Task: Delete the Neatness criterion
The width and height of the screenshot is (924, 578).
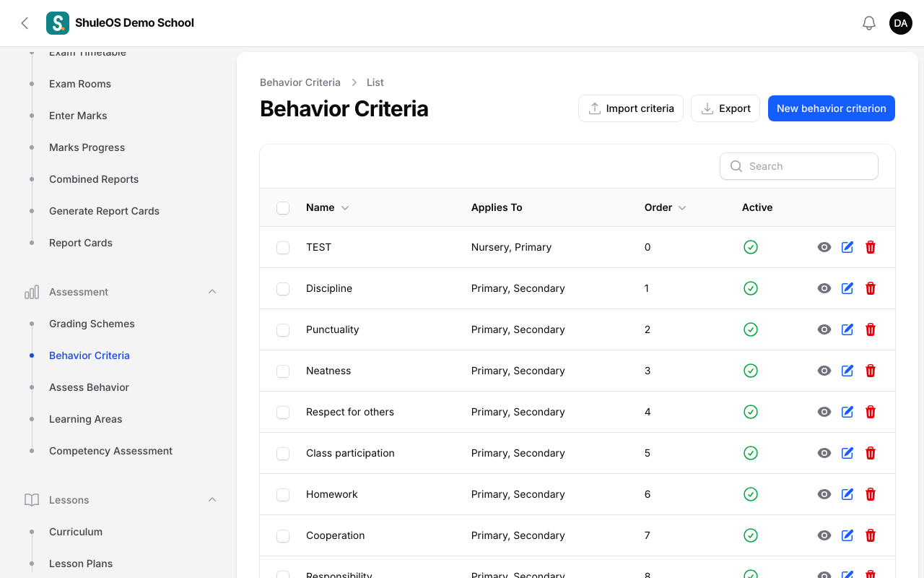Action: point(871,371)
